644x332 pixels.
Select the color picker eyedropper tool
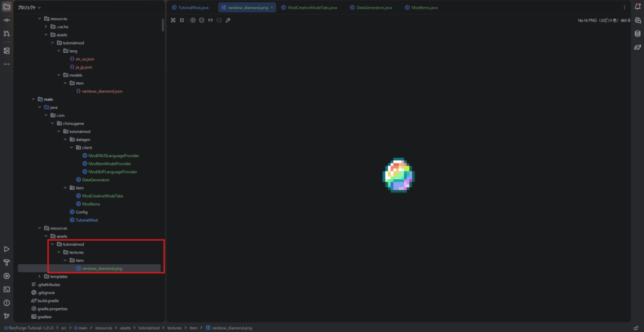(228, 20)
